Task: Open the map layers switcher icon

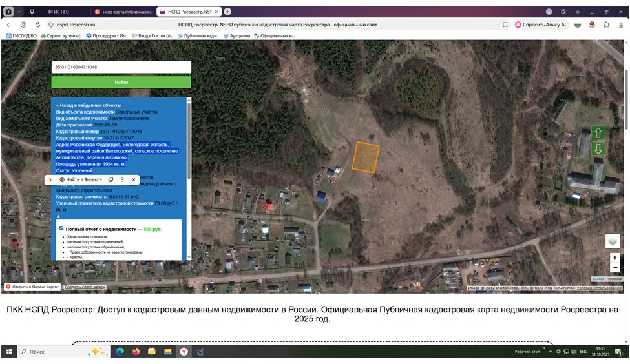Action: point(613,241)
